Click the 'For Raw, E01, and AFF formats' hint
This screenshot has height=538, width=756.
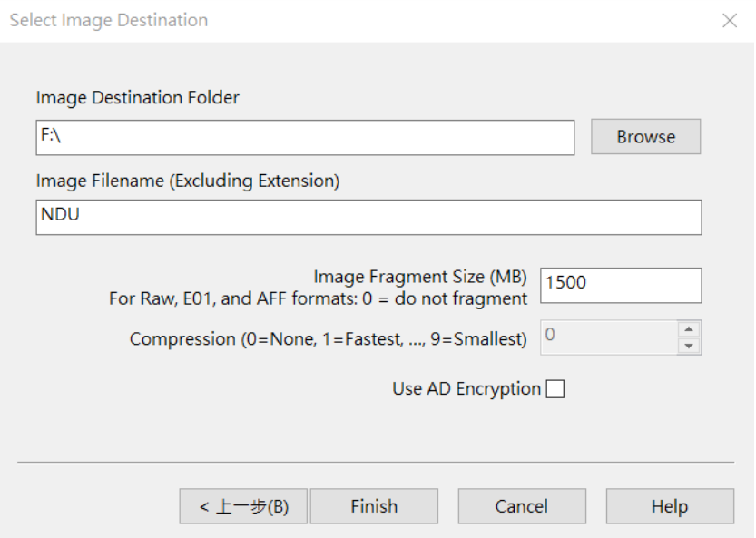tap(318, 297)
